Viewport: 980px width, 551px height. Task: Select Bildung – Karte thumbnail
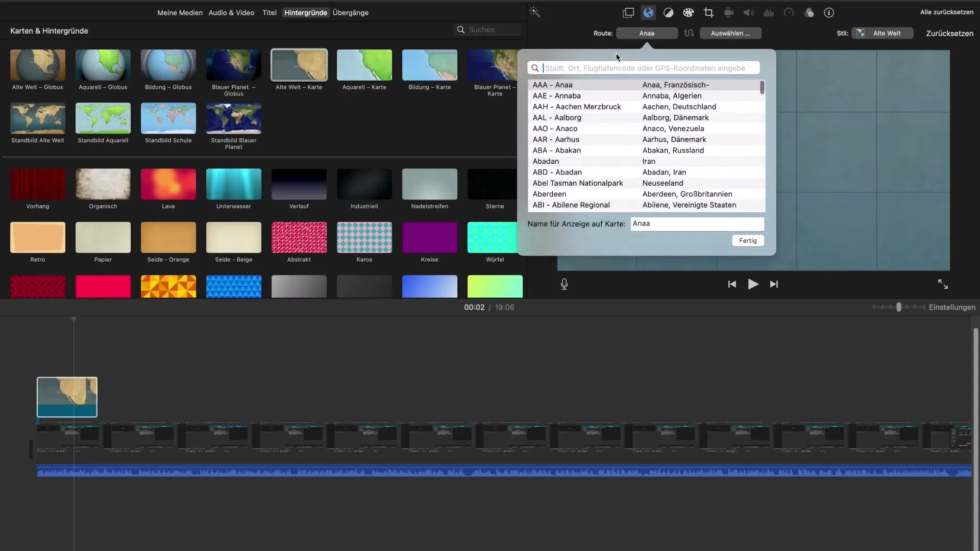coord(430,65)
